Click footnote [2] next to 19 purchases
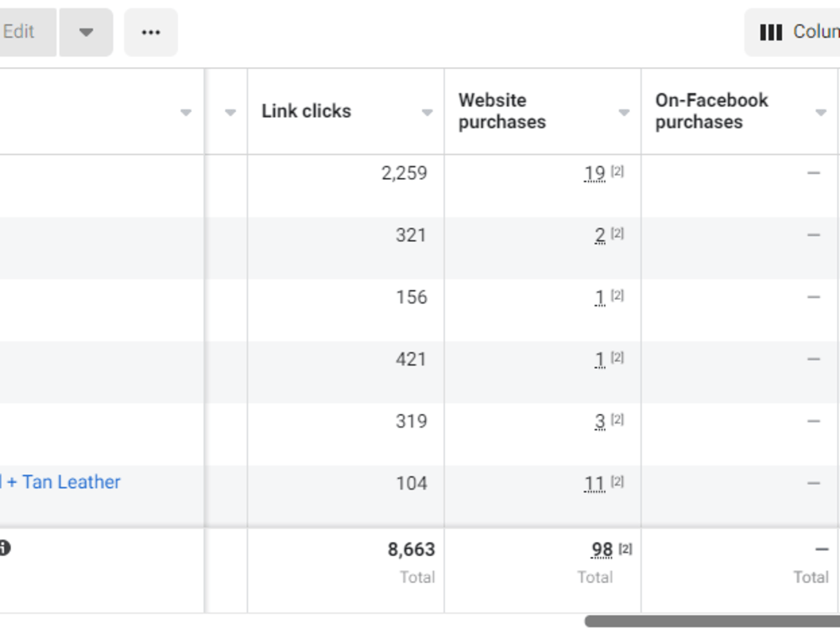The width and height of the screenshot is (840, 630). [617, 171]
